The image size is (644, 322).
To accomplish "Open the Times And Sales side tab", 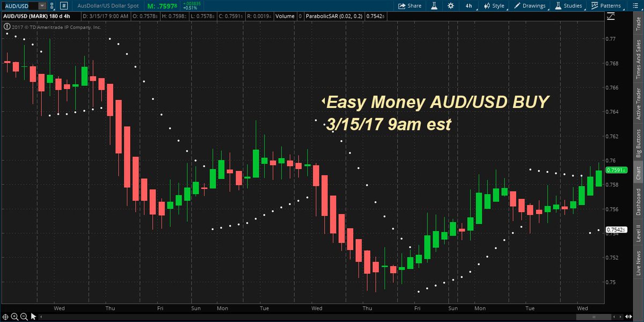I will click(638, 60).
